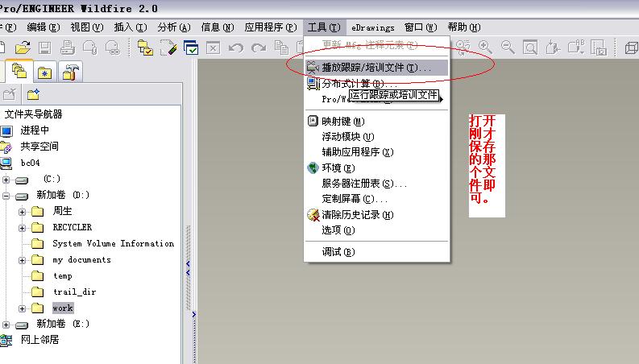The height and width of the screenshot is (364, 639).
Task: Click the Zoom In magnifier icon
Action: pos(485,48)
